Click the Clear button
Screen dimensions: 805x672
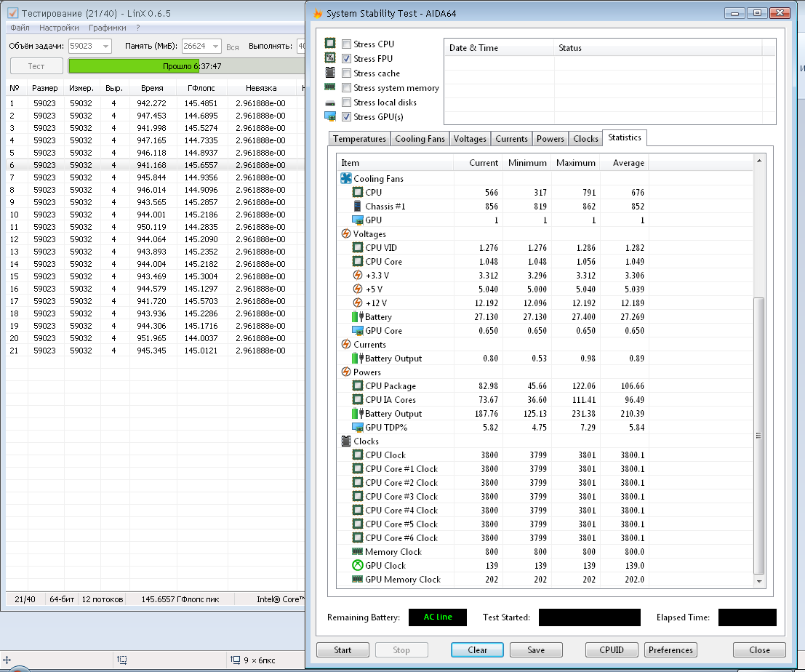[477, 650]
